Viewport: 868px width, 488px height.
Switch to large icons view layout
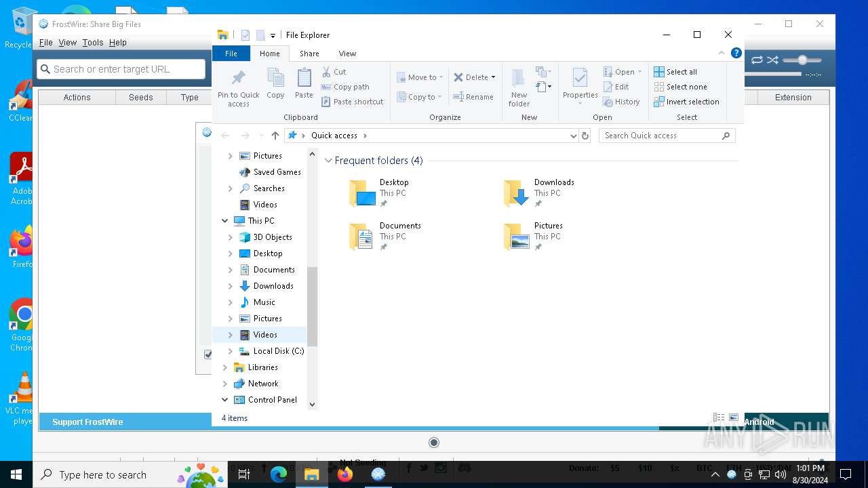pyautogui.click(x=733, y=418)
